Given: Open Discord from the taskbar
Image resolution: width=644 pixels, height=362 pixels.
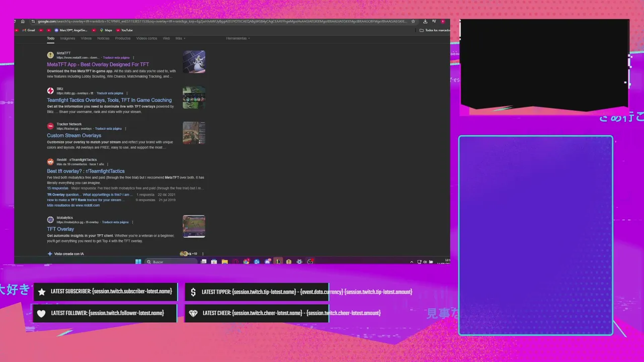Looking at the screenshot, I should 268,261.
